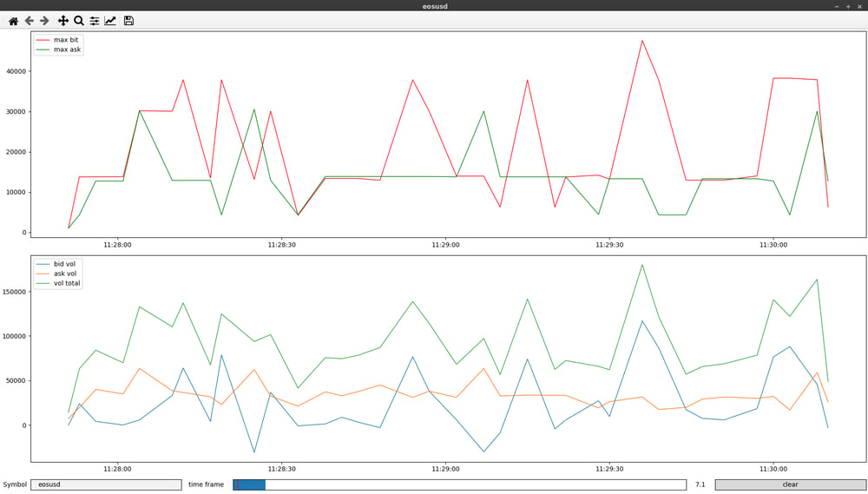
Task: Save the figure with the disk icon
Action: coord(128,21)
